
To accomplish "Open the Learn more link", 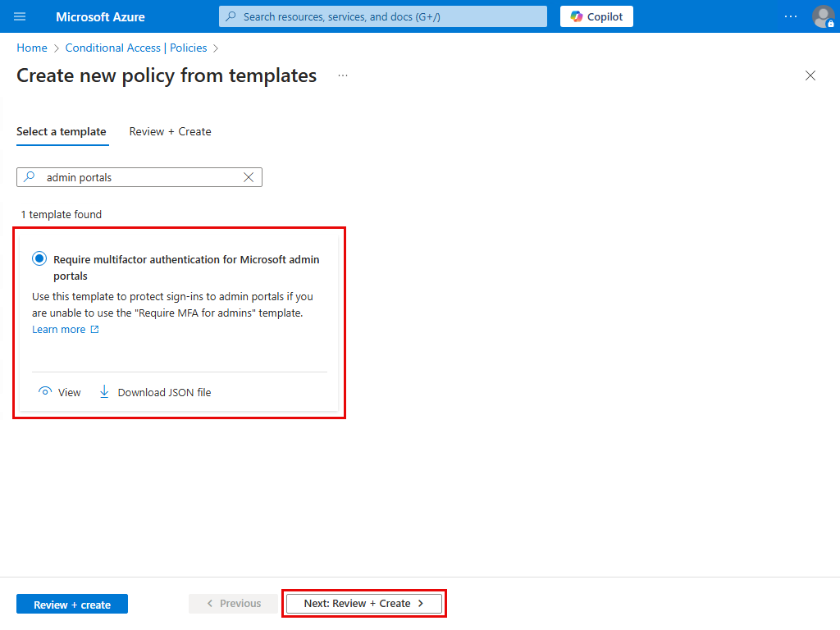I will (x=58, y=330).
